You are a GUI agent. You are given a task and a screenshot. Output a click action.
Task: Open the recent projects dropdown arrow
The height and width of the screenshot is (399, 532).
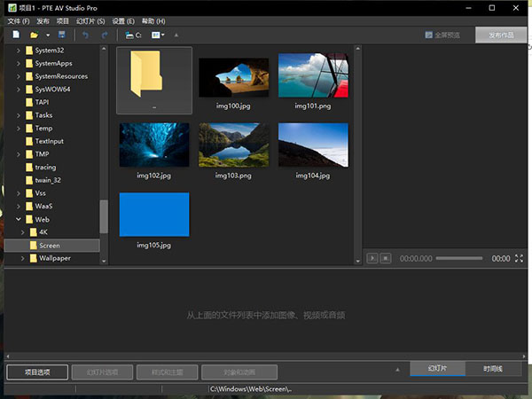coord(47,35)
